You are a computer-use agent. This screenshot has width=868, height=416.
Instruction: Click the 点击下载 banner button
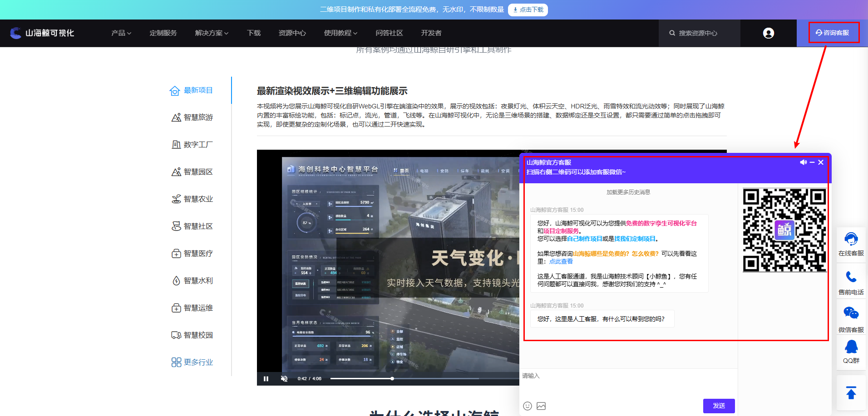tap(528, 10)
